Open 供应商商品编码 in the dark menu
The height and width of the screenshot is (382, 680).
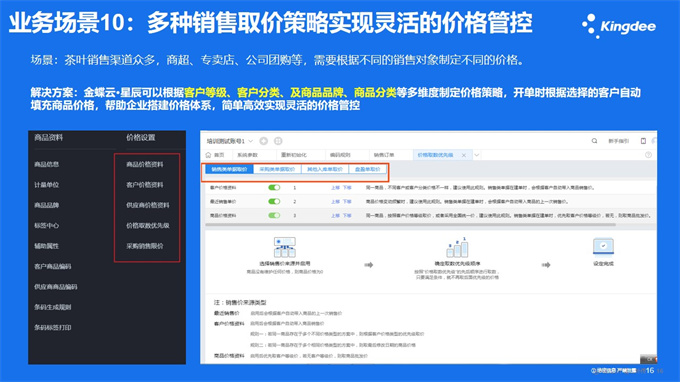(x=56, y=287)
